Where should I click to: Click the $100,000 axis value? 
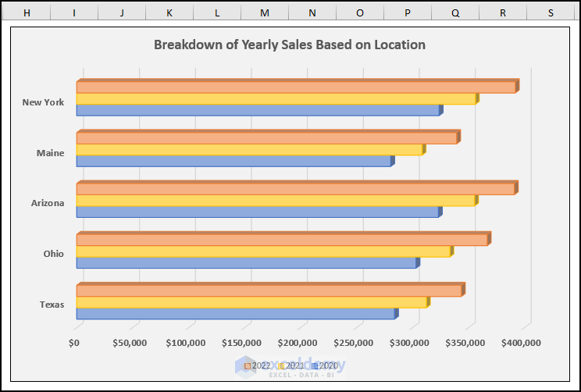[x=186, y=343]
